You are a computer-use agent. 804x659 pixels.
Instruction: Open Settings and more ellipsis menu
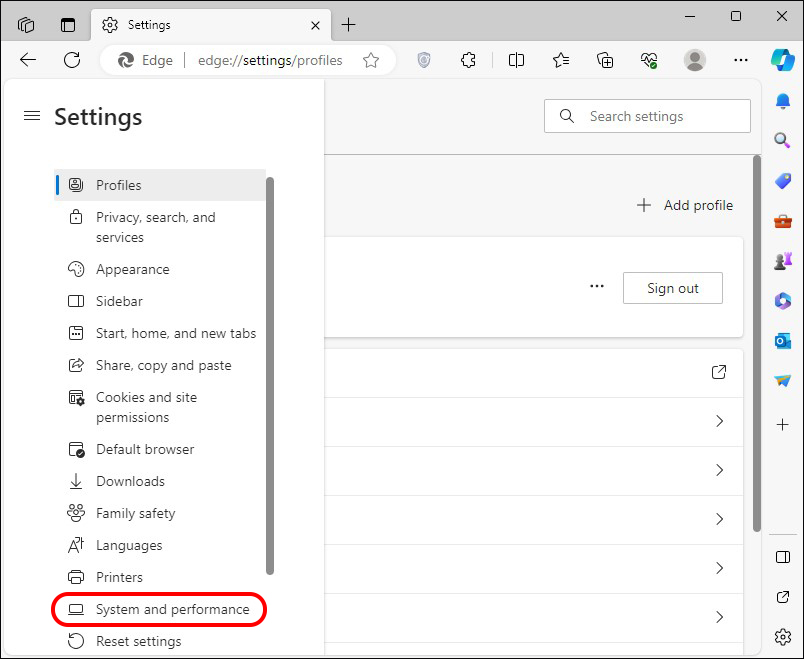click(740, 60)
